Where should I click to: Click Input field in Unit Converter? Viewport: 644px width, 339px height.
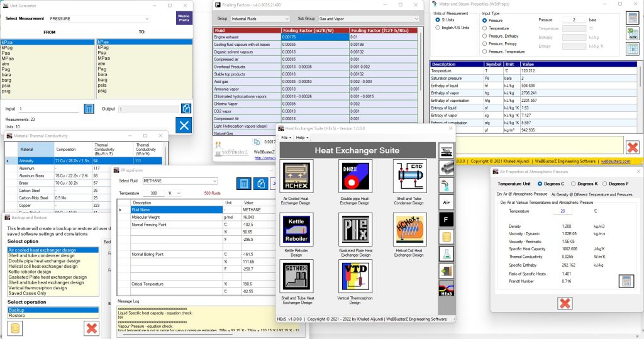pyautogui.click(x=48, y=109)
